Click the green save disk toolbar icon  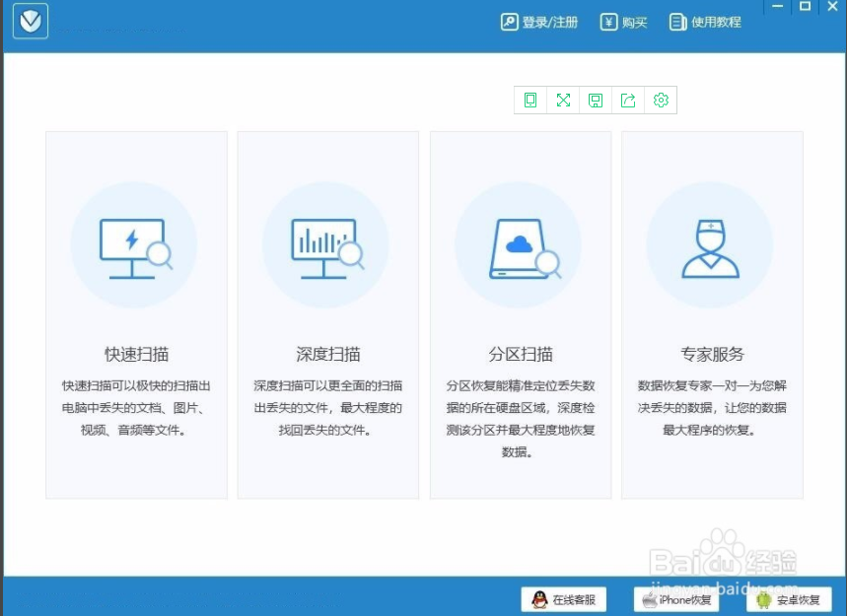596,100
